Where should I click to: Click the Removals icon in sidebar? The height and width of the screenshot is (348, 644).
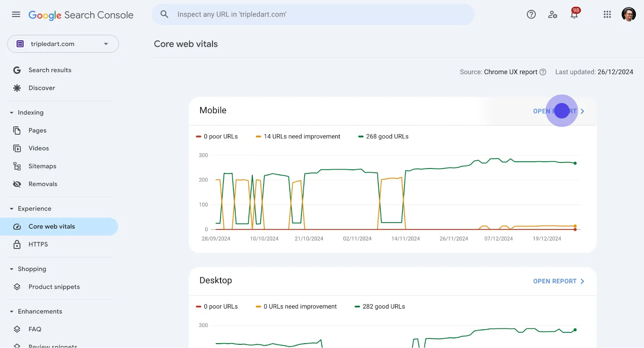coord(17,184)
